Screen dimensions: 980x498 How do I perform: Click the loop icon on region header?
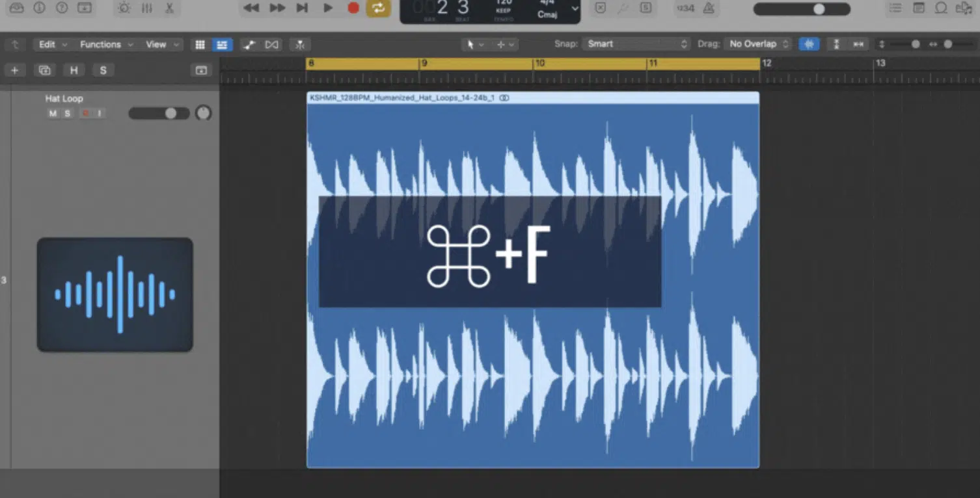click(x=504, y=98)
